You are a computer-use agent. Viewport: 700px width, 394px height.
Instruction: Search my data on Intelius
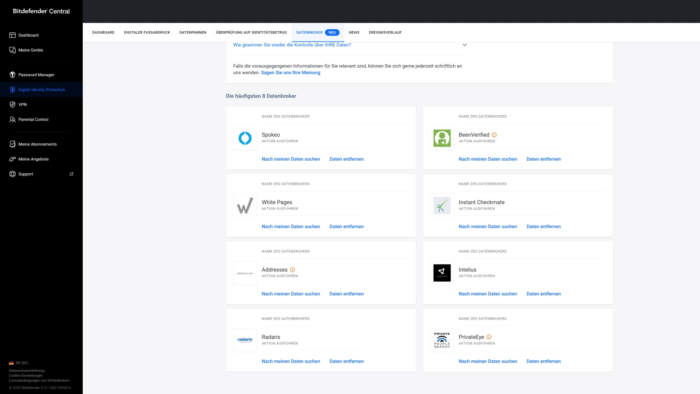488,294
